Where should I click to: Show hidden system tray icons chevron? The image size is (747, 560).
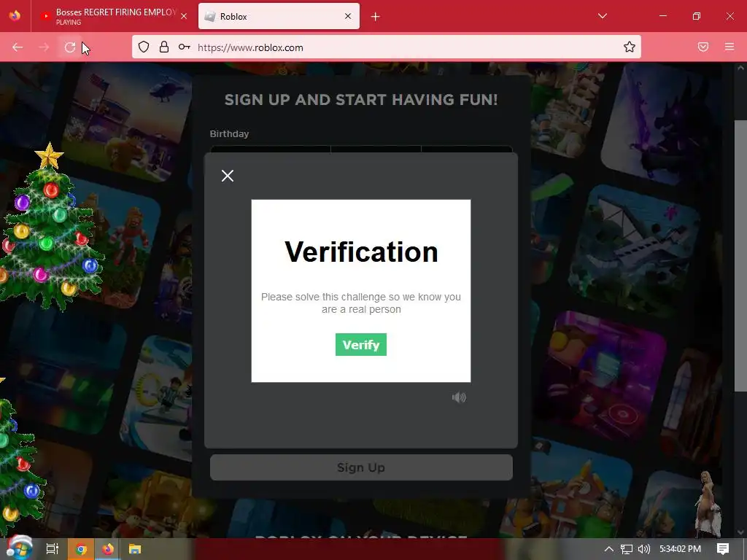(609, 548)
